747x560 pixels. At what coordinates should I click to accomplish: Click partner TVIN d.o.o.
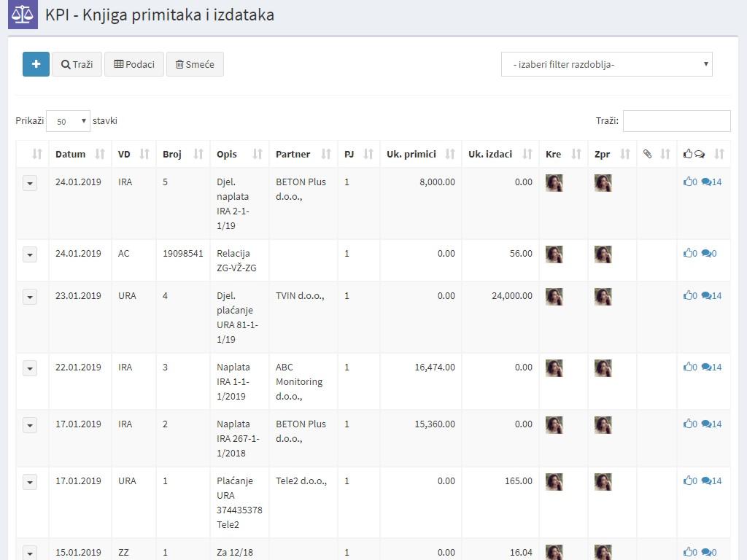300,296
